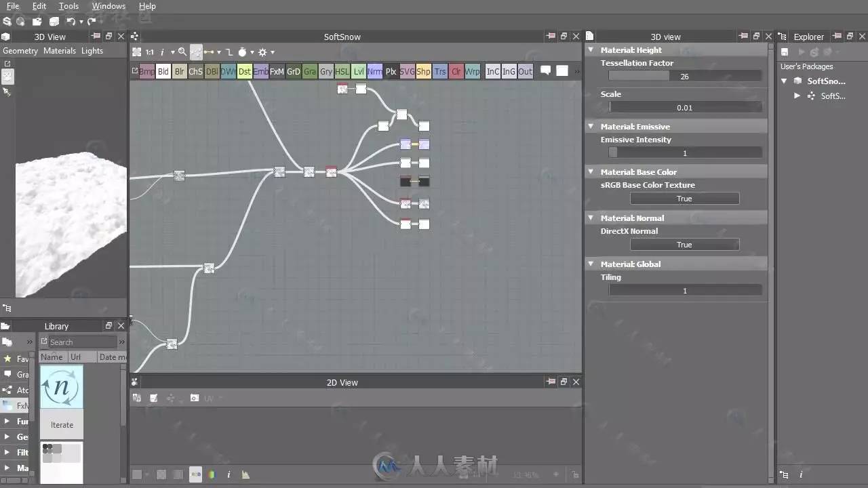868x488 pixels.
Task: Collapse the Material: Normal section
Action: [591, 218]
